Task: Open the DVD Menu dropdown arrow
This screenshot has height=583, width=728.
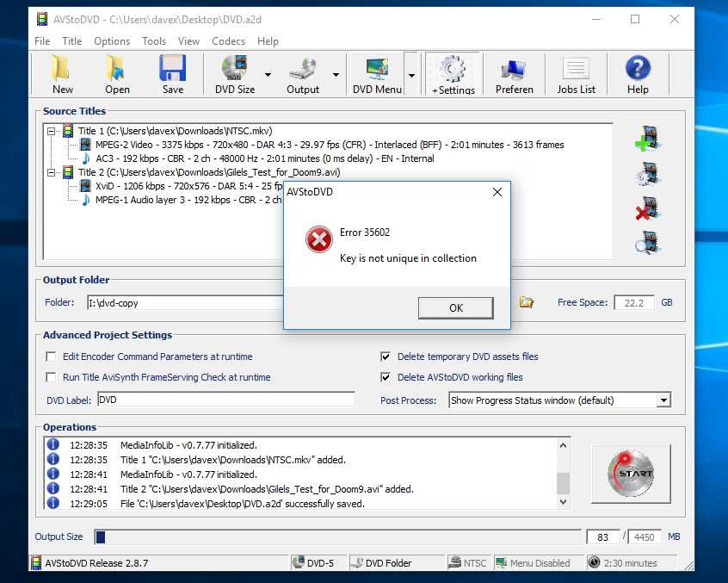Action: click(x=411, y=75)
